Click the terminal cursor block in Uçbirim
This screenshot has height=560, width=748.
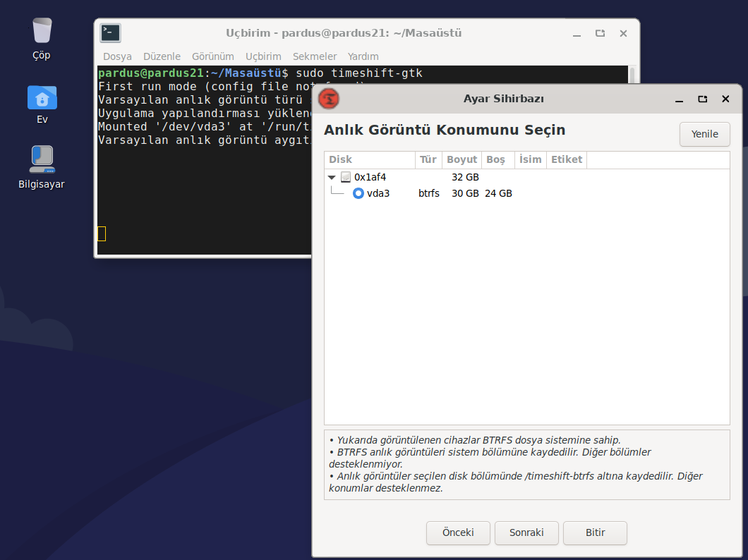(x=102, y=233)
